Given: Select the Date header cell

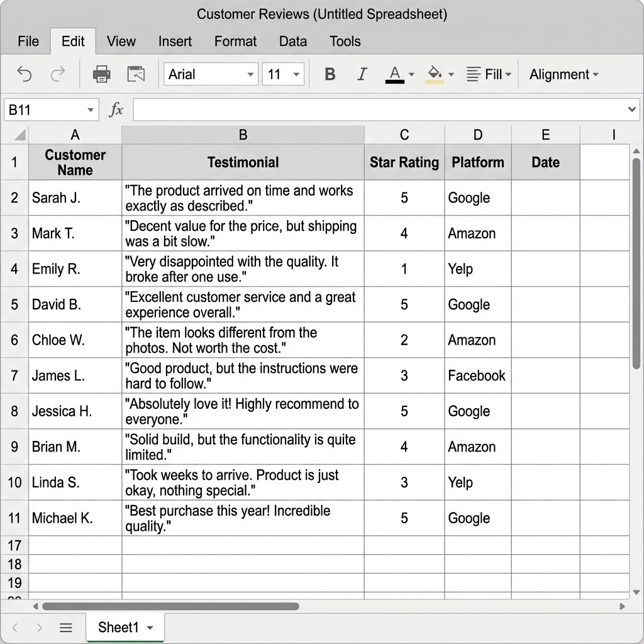Looking at the screenshot, I should pos(546,162).
